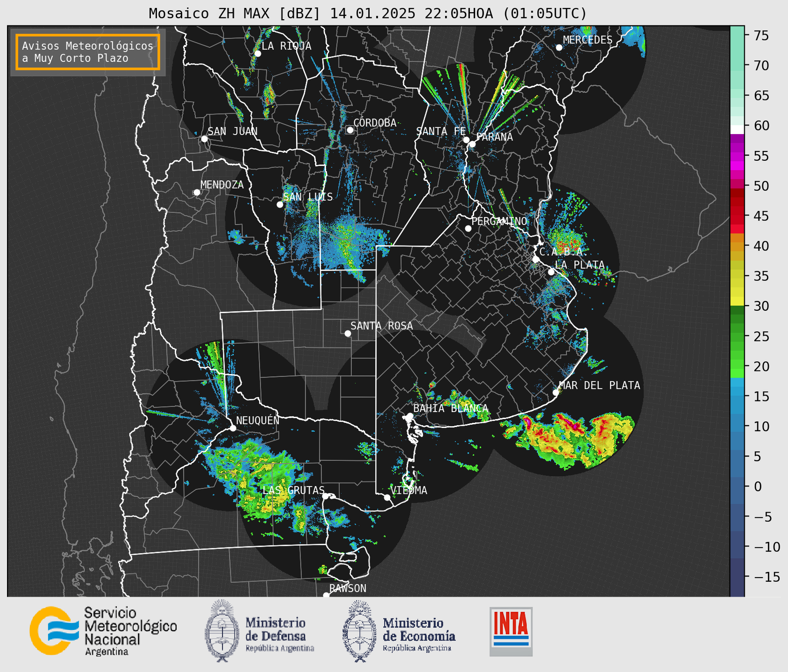Click the MENDOZA city label
This screenshot has height=672, width=788.
click(222, 185)
